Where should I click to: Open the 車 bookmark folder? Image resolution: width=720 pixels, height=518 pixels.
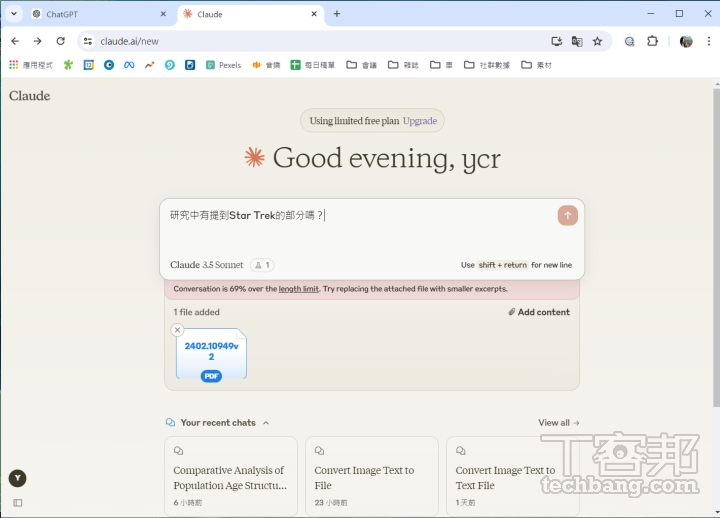441,65
